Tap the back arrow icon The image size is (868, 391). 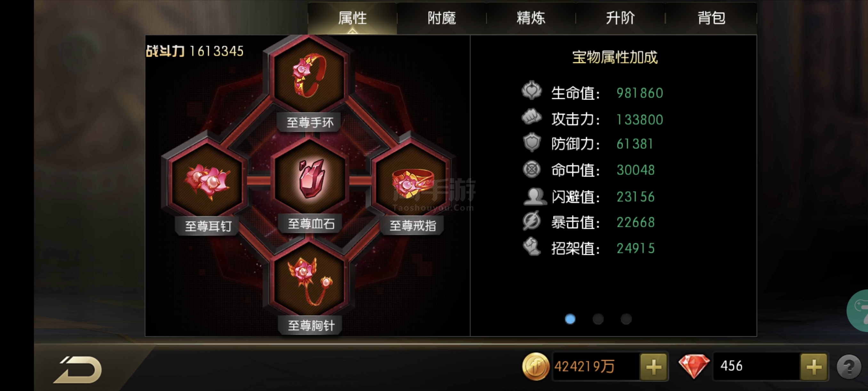pyautogui.click(x=78, y=370)
